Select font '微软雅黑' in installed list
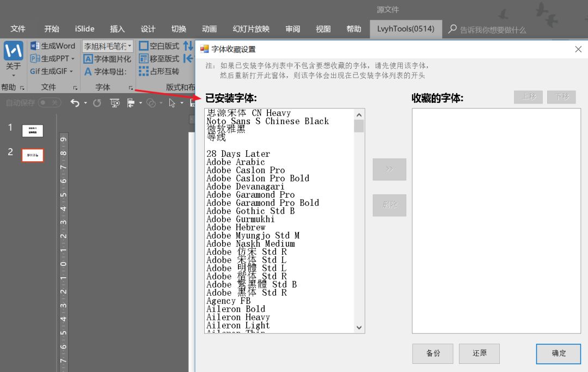The image size is (588, 372). pyautogui.click(x=226, y=129)
